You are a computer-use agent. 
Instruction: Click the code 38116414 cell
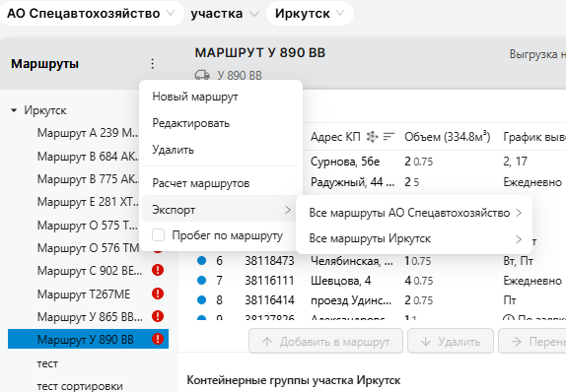point(269,299)
